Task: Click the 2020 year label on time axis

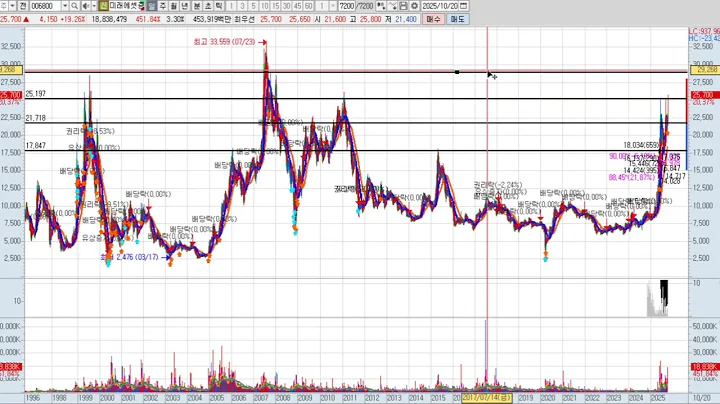Action: pos(547,398)
